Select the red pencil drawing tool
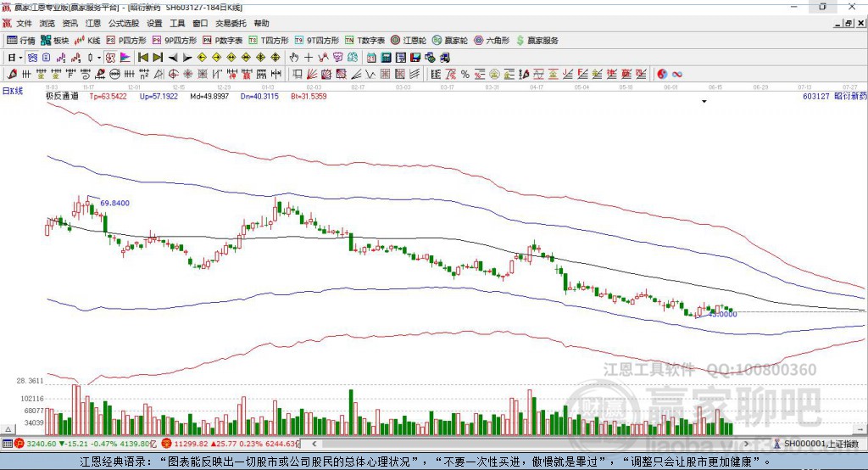Screen dimensions: 868x470 (x=12, y=75)
